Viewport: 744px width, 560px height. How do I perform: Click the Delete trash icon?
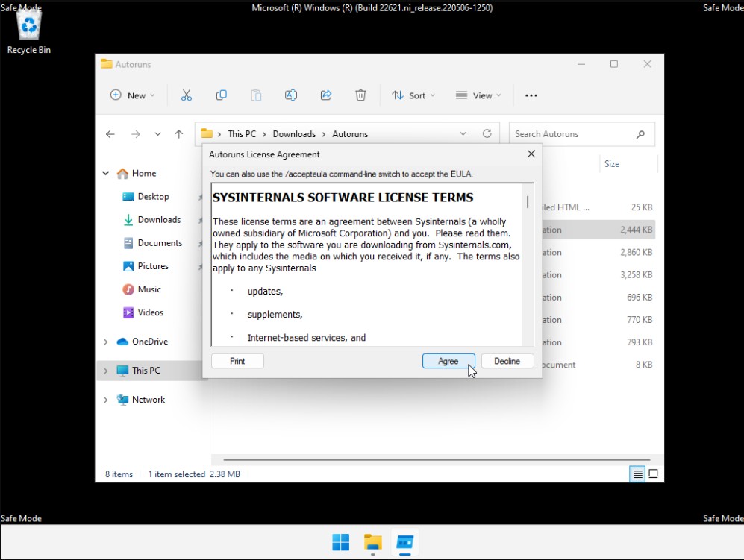(360, 95)
